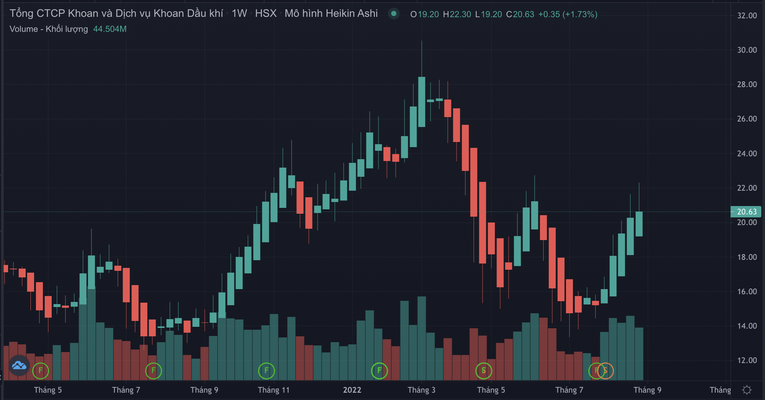Click the current price label 20.63
The width and height of the screenshot is (765, 400).
(x=746, y=211)
